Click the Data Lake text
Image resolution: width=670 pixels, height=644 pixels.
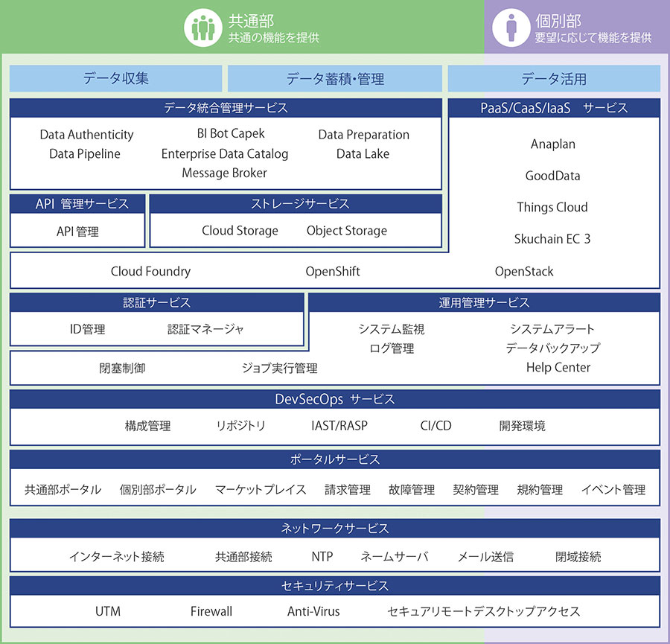pos(363,154)
